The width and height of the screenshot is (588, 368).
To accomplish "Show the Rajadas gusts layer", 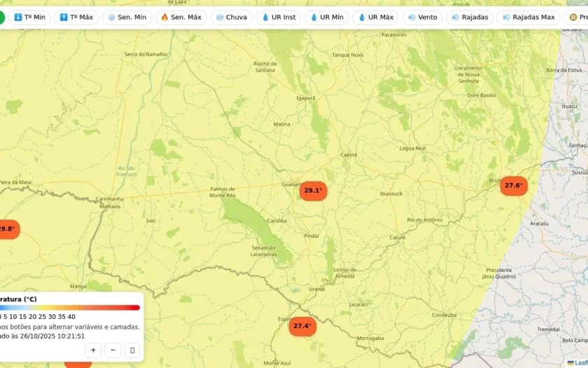I will [x=470, y=18].
